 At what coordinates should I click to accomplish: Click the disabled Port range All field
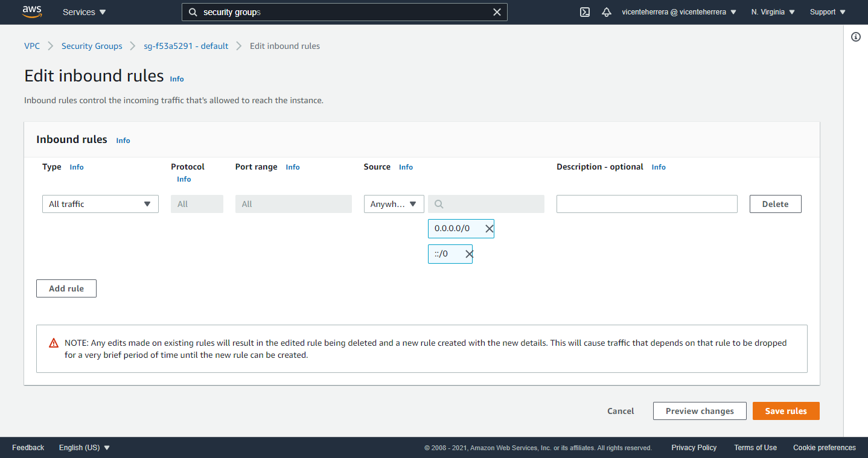click(293, 204)
